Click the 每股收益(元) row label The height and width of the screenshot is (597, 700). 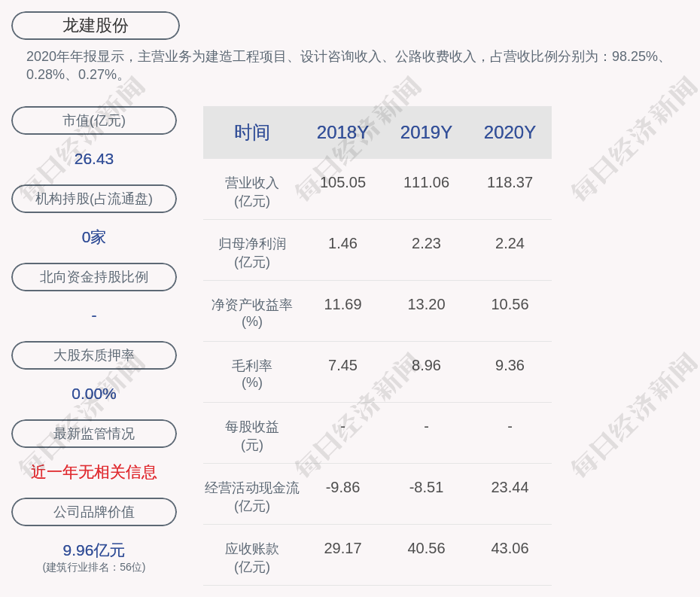tap(252, 436)
